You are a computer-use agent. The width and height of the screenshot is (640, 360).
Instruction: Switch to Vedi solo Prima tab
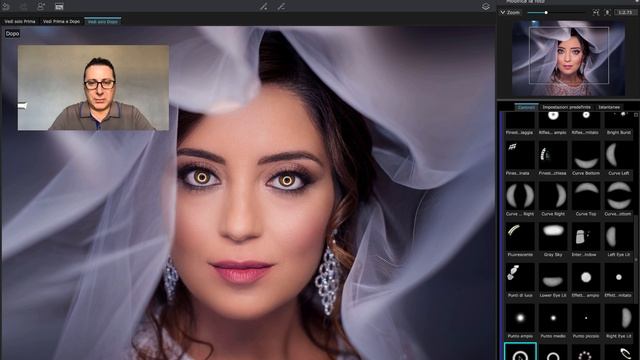(20, 21)
